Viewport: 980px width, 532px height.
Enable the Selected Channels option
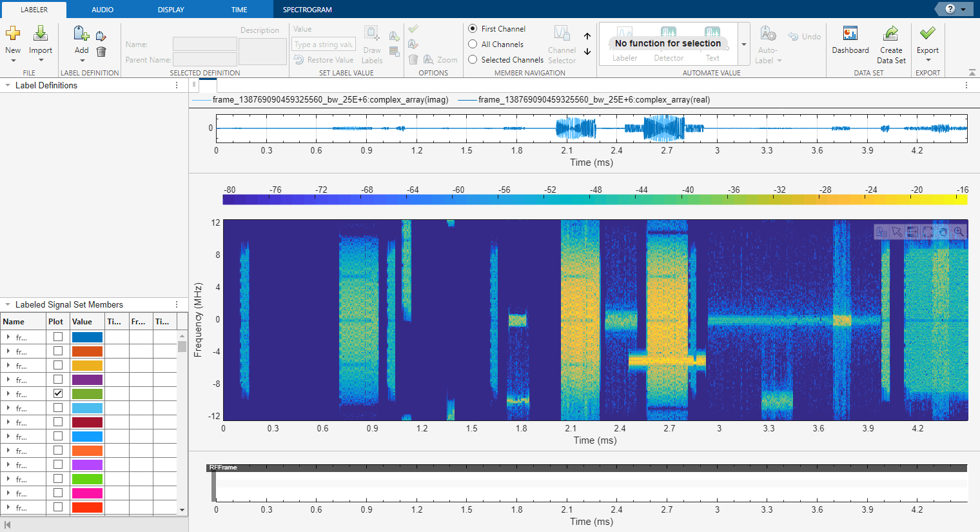473,59
